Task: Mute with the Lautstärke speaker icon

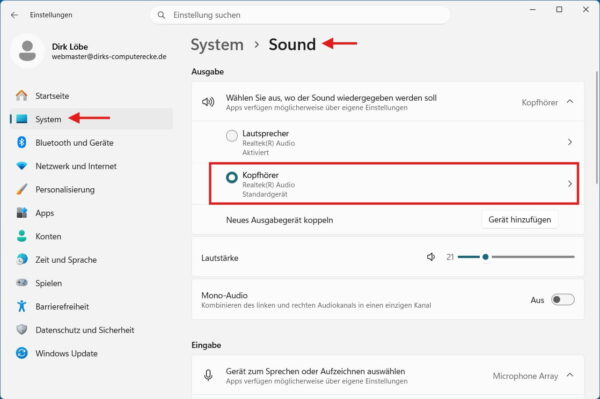Action: (x=431, y=257)
